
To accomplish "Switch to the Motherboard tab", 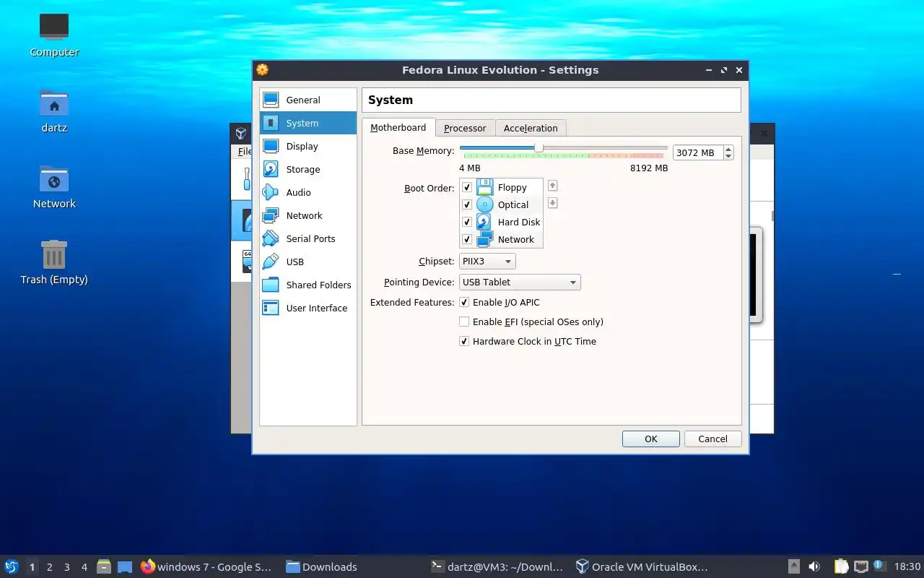I will (398, 128).
